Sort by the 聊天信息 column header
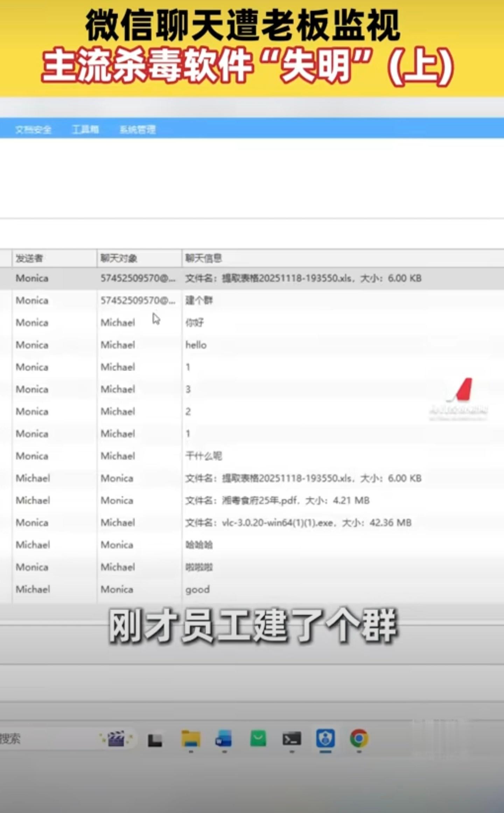This screenshot has height=813, width=504. [x=343, y=259]
